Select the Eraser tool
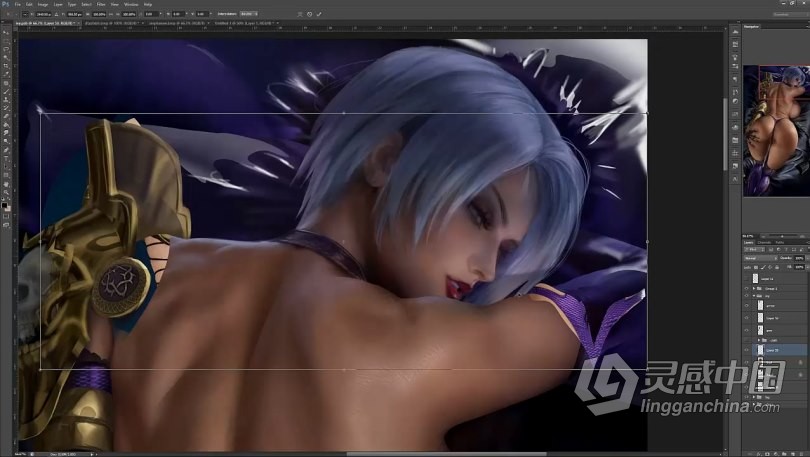 click(6, 116)
